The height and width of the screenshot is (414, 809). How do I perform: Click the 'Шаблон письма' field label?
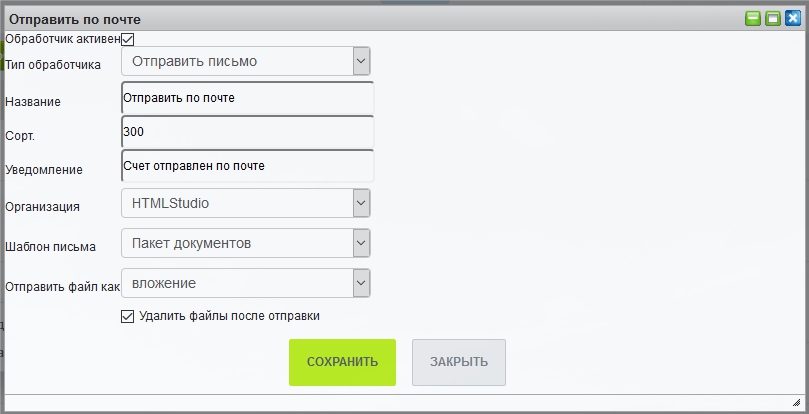pyautogui.click(x=51, y=246)
